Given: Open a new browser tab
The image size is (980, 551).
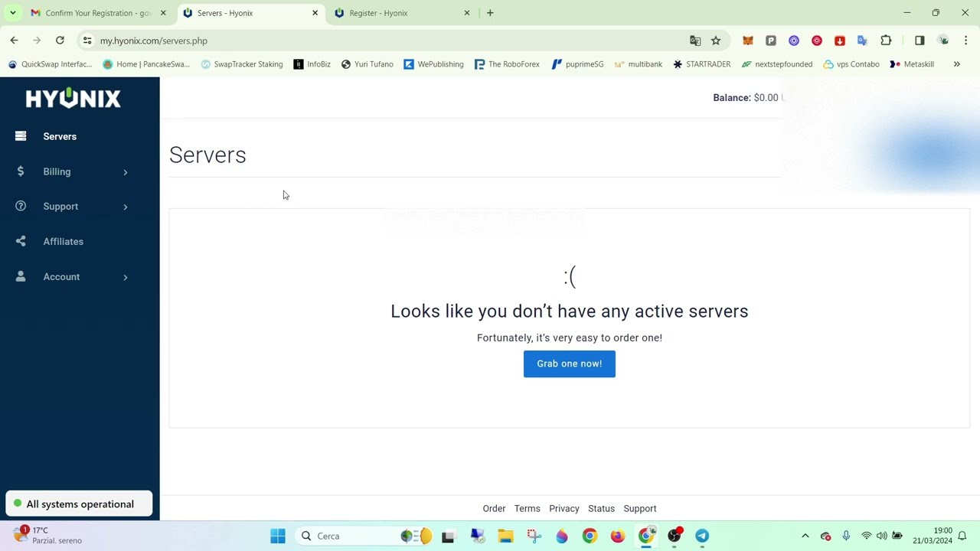Looking at the screenshot, I should (490, 13).
